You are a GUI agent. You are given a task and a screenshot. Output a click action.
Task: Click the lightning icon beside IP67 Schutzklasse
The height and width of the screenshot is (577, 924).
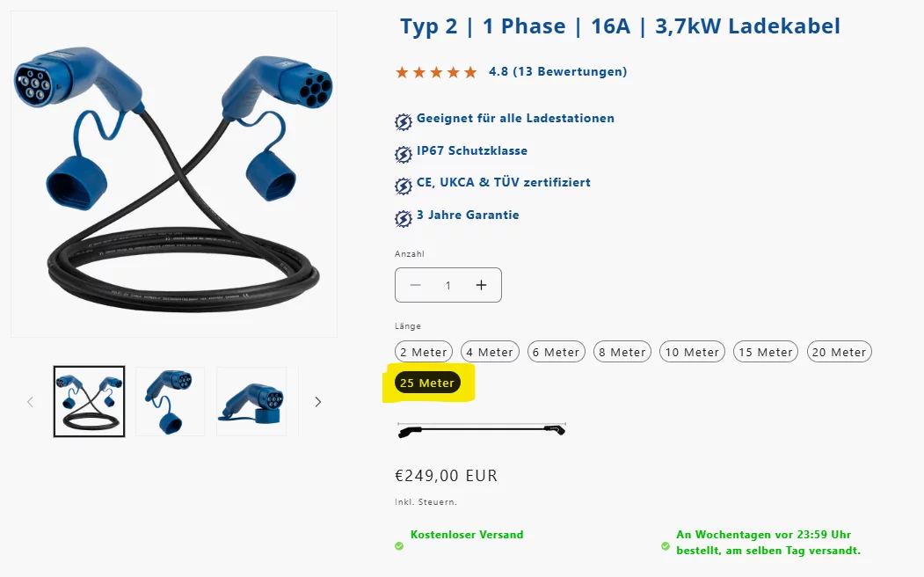[x=403, y=155]
